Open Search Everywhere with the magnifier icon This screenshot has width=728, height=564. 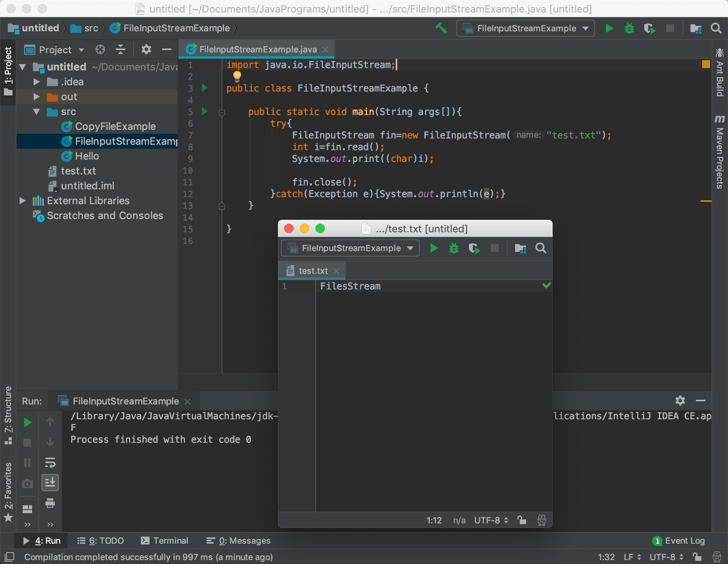[x=716, y=28]
